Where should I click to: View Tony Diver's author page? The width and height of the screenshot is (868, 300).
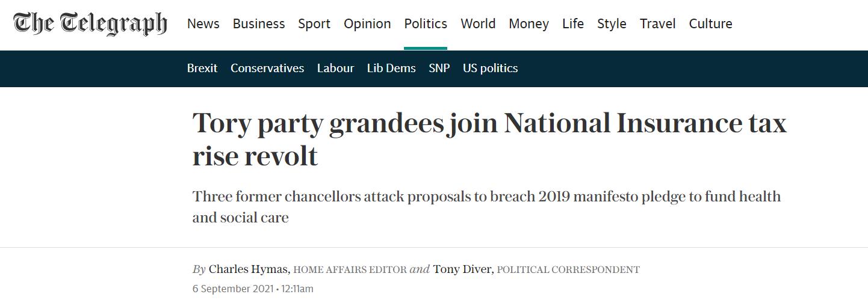point(462,269)
